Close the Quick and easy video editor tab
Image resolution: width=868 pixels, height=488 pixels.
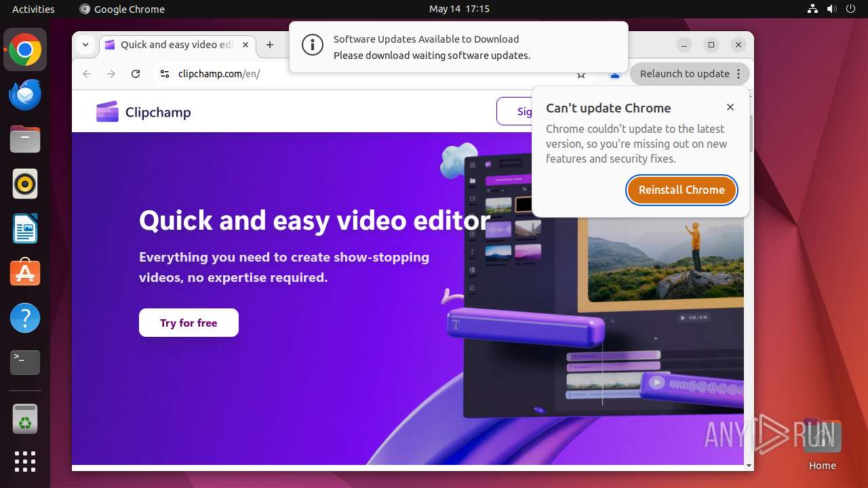pos(245,45)
